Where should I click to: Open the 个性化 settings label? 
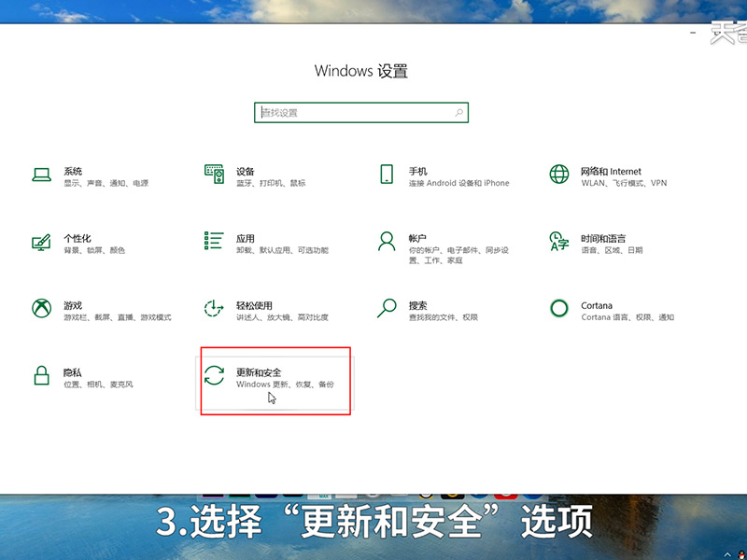coord(78,239)
